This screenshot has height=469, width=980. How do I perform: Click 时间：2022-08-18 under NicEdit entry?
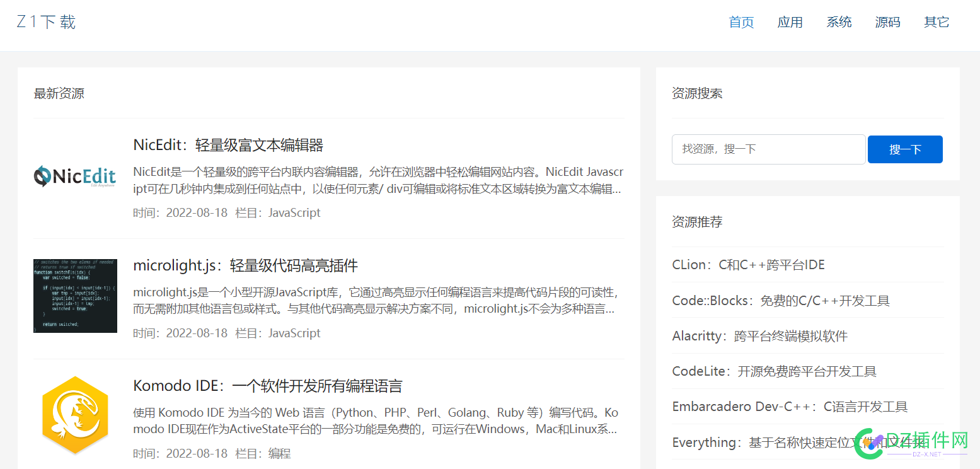click(180, 213)
